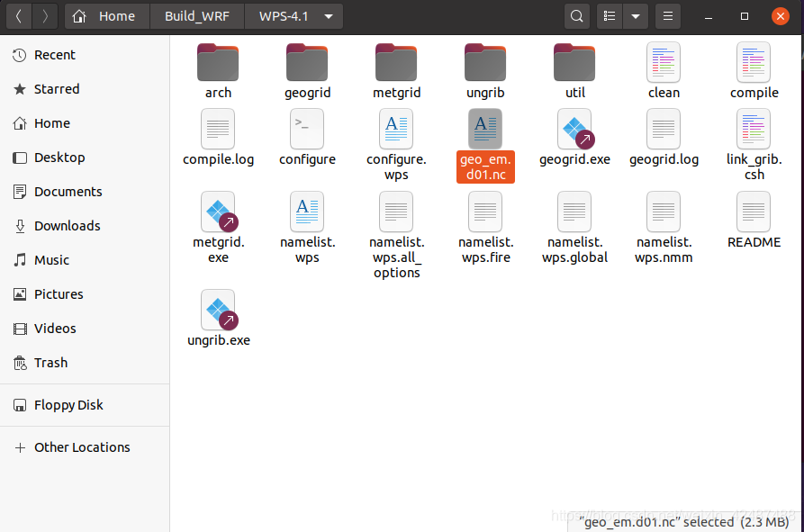Go forward with the right arrow button
Screen dimensions: 804x532
pyautogui.click(x=45, y=16)
